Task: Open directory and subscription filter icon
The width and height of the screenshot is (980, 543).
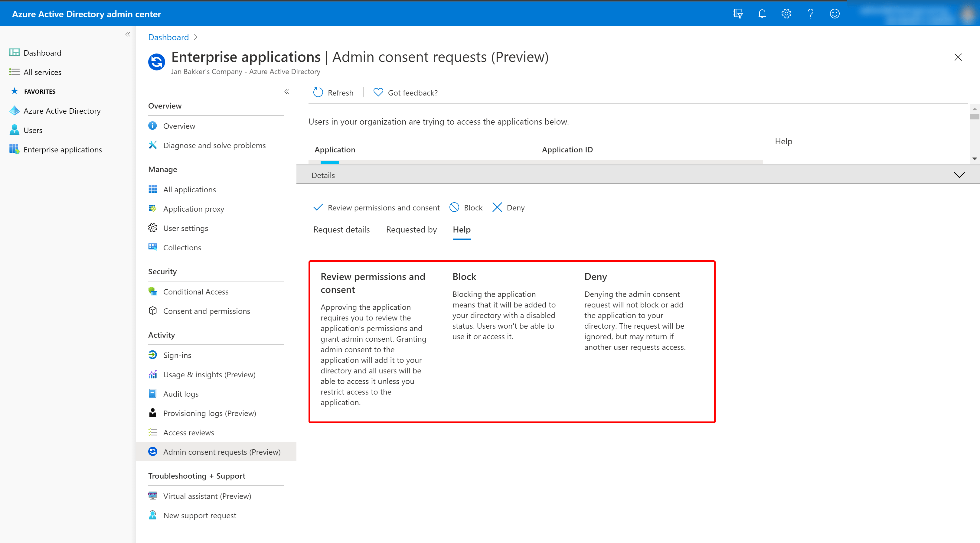Action: 738,14
